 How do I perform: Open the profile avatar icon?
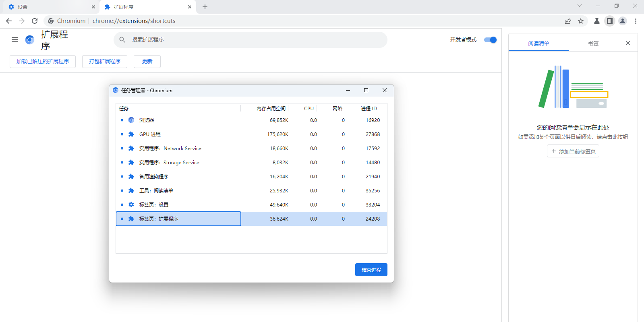(x=623, y=21)
